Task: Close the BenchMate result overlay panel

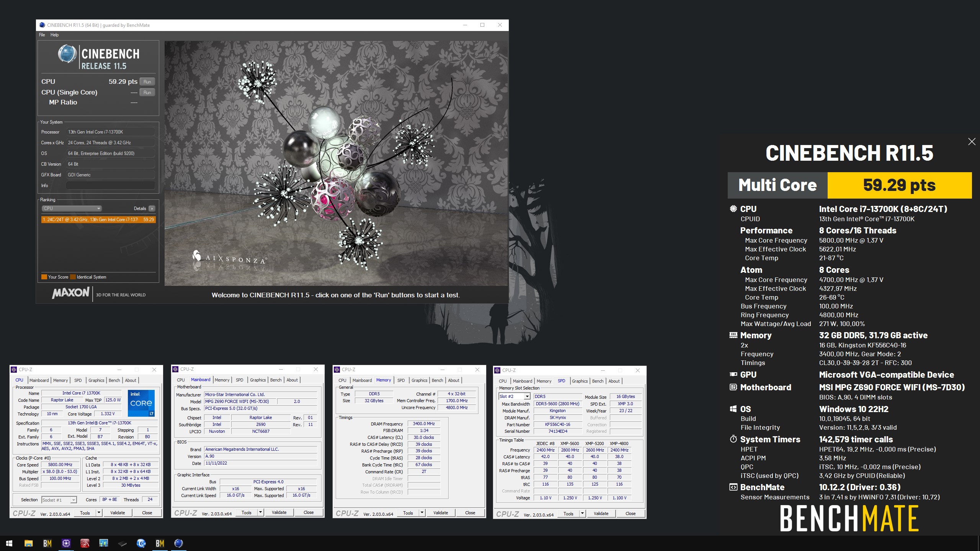Action: click(972, 142)
